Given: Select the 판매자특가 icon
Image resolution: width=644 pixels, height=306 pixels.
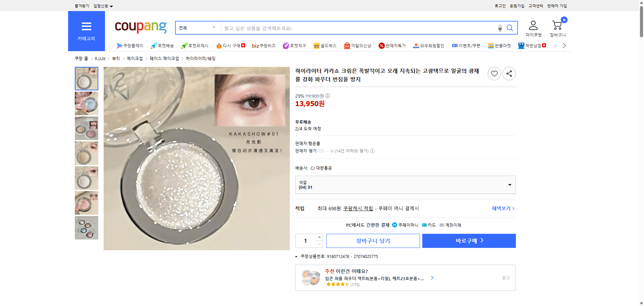Looking at the screenshot, I should point(381,45).
